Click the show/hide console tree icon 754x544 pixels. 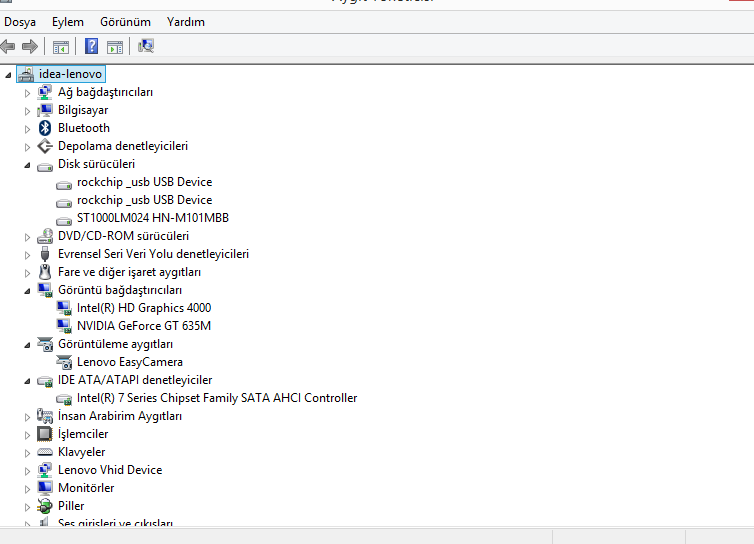point(61,47)
